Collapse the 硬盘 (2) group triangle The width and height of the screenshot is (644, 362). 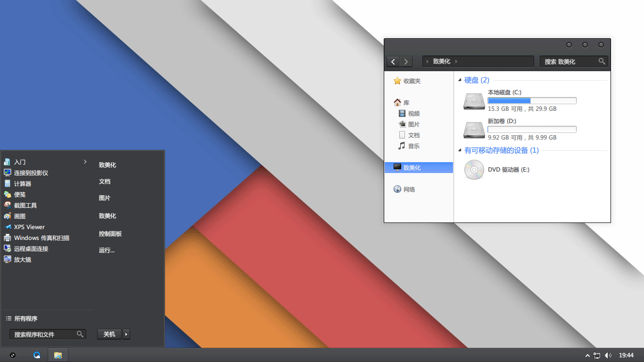tap(460, 81)
